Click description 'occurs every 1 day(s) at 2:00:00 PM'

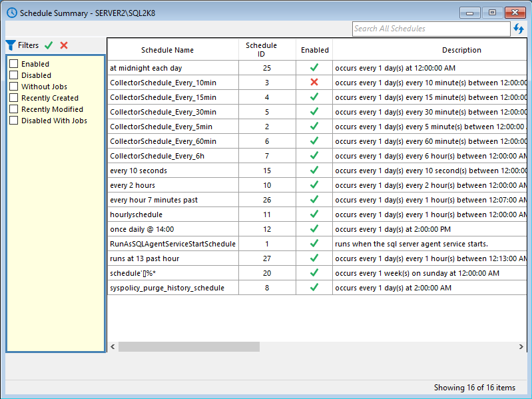click(393, 229)
